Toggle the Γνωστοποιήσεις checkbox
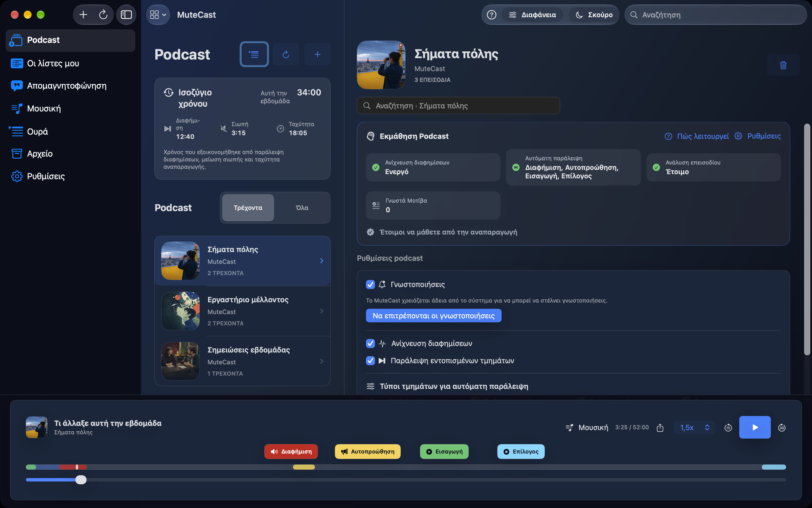 tap(370, 284)
